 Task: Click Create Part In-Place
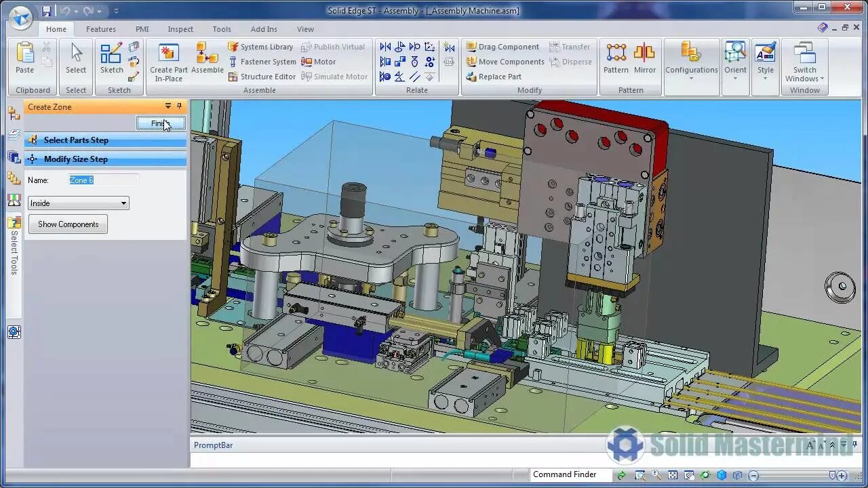click(169, 63)
